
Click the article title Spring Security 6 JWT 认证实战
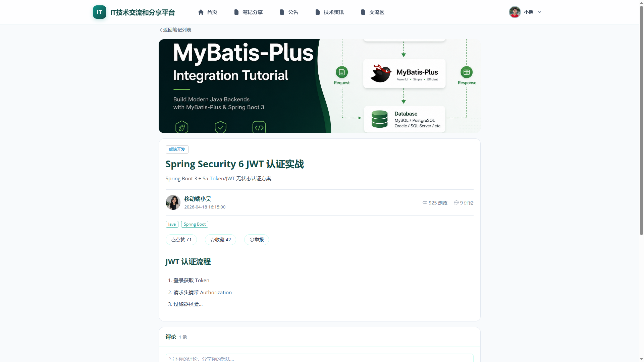pos(235,164)
